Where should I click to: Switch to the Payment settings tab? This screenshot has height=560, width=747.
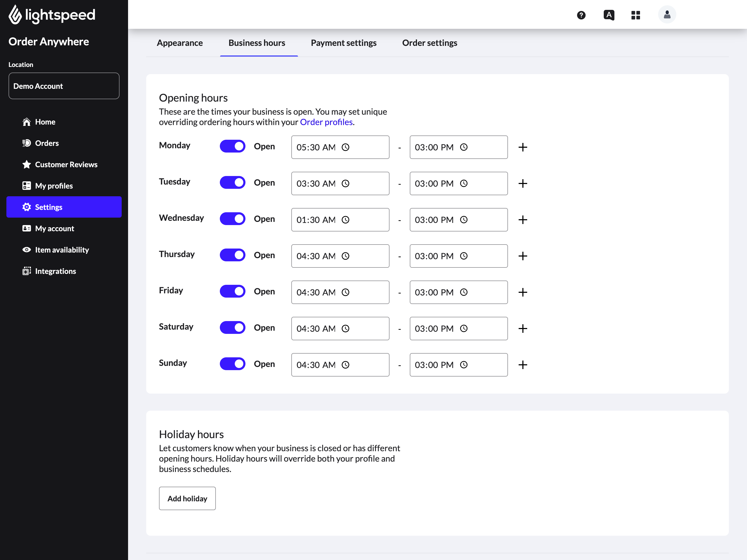tap(343, 43)
